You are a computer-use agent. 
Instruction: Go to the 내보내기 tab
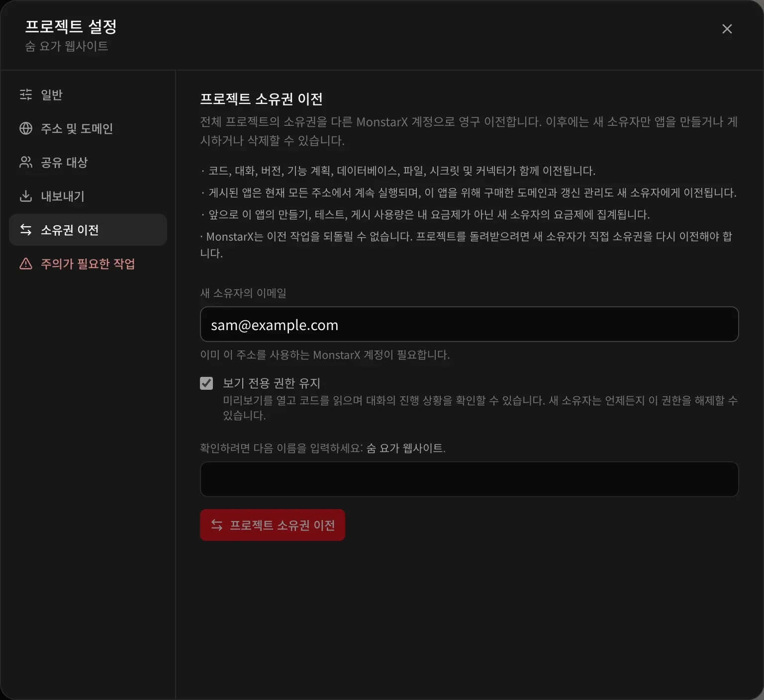pyautogui.click(x=88, y=196)
